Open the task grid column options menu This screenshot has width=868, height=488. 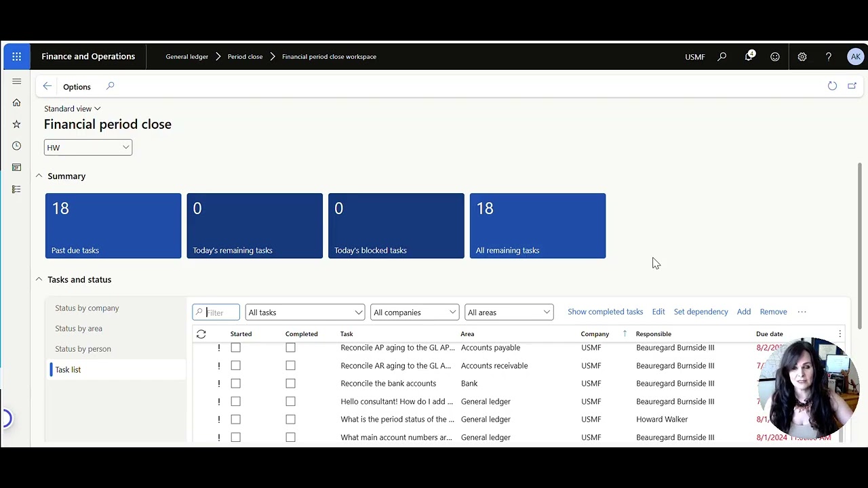pyautogui.click(x=840, y=333)
